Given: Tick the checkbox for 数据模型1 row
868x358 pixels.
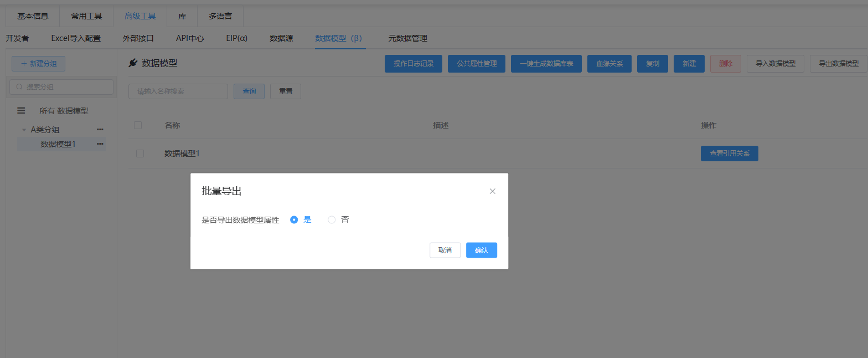Looking at the screenshot, I should click(x=140, y=154).
